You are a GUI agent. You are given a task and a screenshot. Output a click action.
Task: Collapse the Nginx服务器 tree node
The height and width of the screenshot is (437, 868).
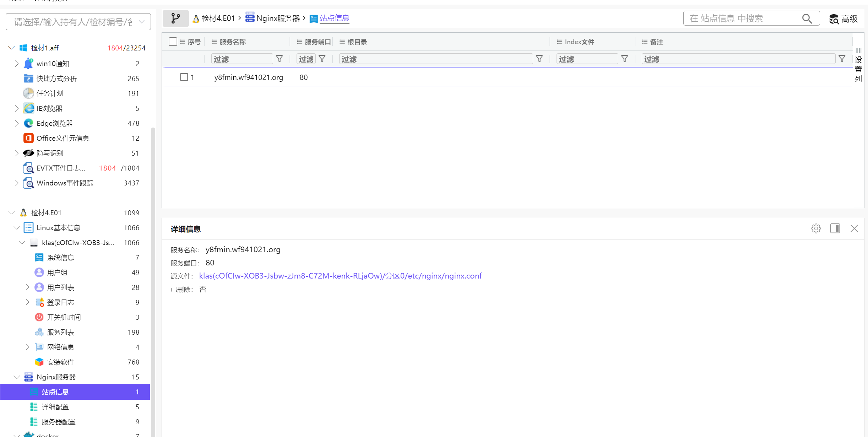click(x=17, y=377)
